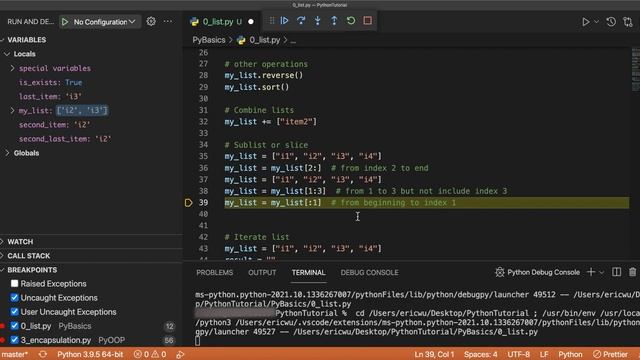Click the master branch in status bar
This screenshot has height=360, width=640.
14,354
